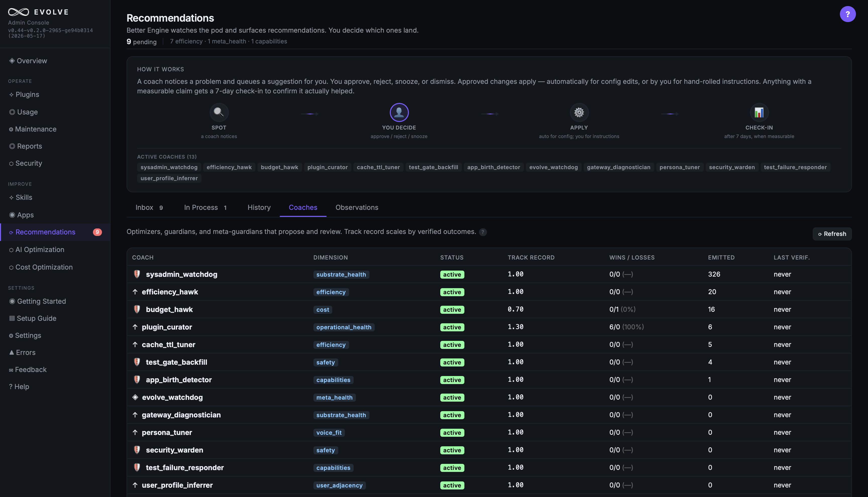Click the Check-in bar chart icon
Image resolution: width=868 pixels, height=497 pixels.
click(759, 112)
